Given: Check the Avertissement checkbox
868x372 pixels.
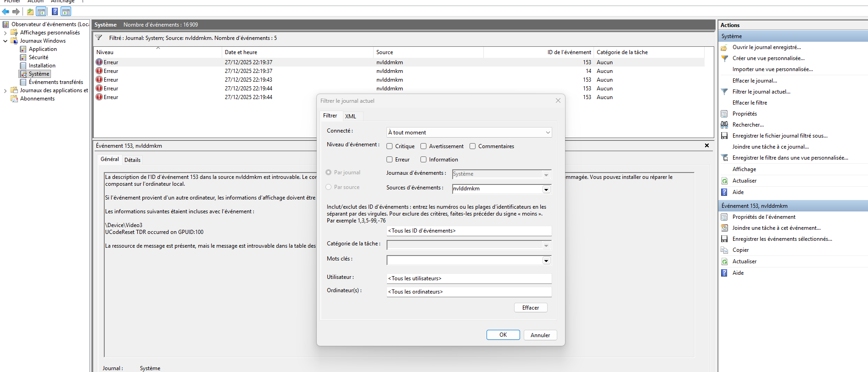Looking at the screenshot, I should click(x=424, y=146).
